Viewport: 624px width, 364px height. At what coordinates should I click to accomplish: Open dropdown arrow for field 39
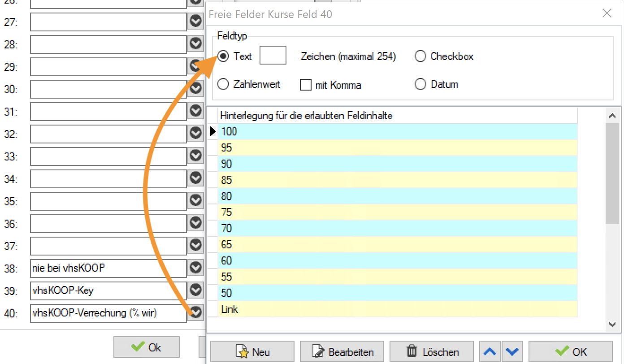[196, 290]
